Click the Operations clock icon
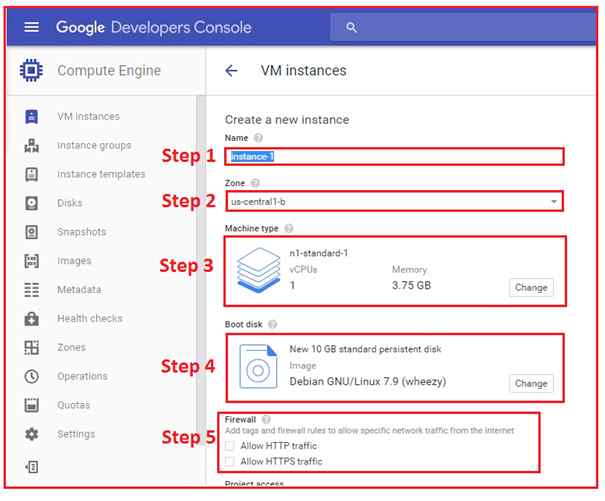 point(31,376)
